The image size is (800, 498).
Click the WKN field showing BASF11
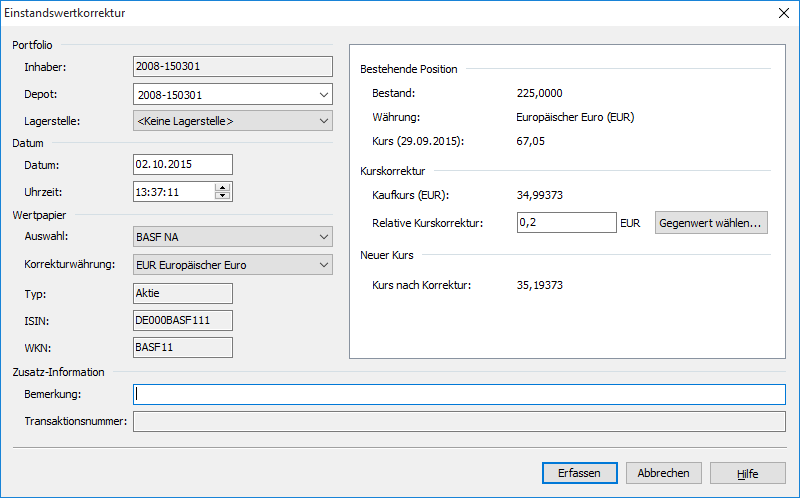[x=182, y=347]
